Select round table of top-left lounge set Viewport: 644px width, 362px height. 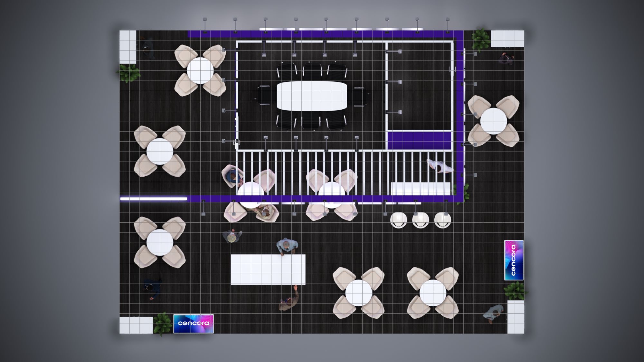(x=200, y=70)
